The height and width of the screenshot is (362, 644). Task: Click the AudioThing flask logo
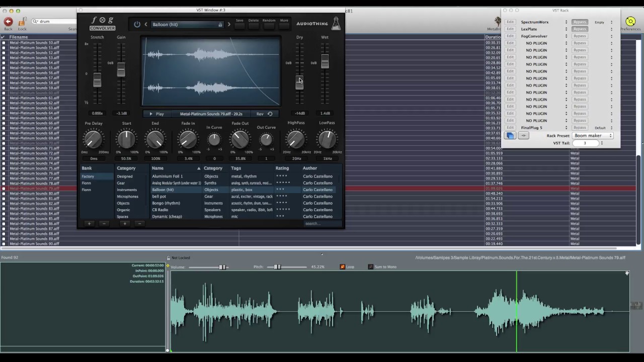(336, 23)
